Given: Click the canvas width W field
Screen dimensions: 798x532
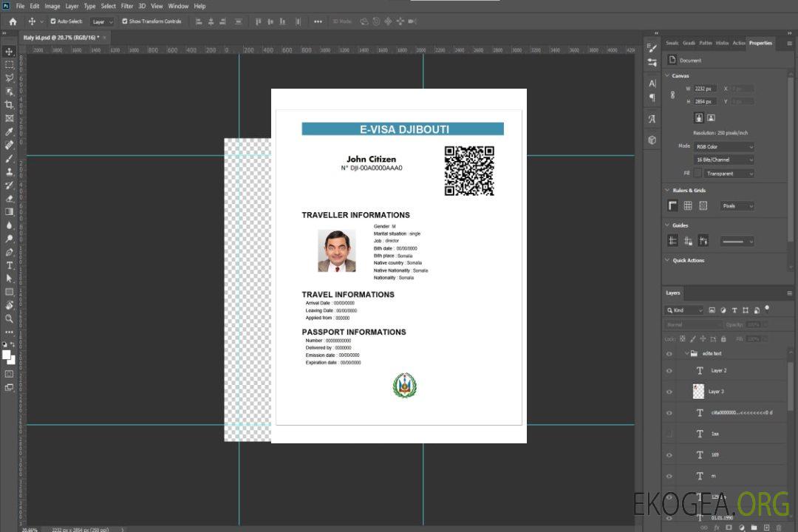Looking at the screenshot, I should [705, 89].
